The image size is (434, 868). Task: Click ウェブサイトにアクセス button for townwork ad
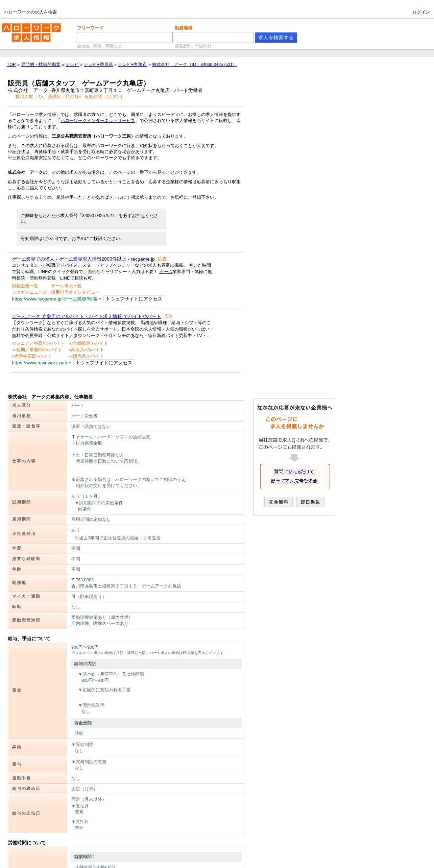point(104,363)
